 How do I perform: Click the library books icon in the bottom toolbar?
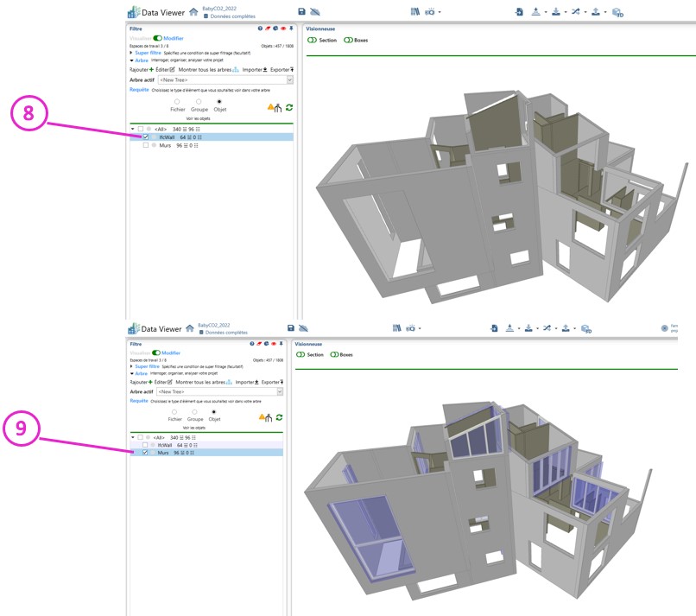pos(396,328)
